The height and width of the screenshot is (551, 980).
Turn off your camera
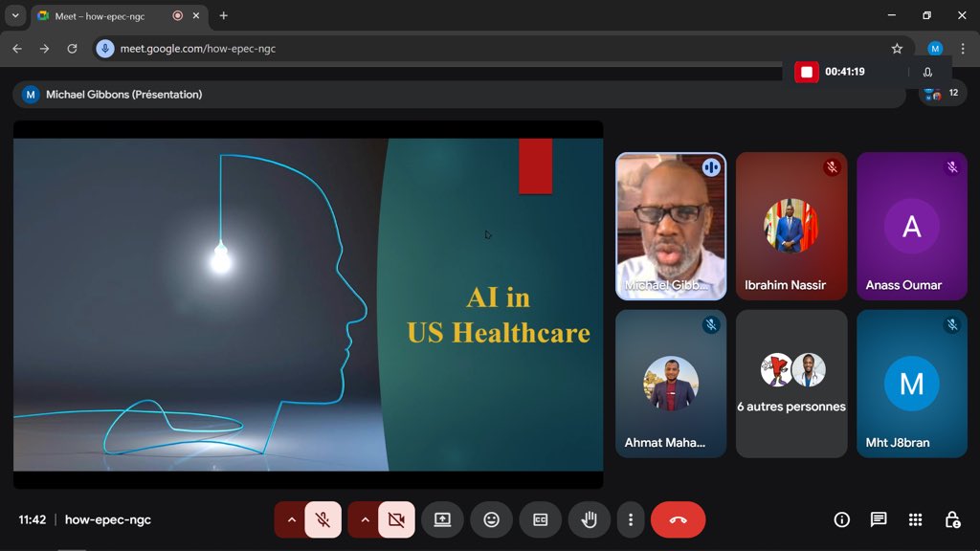point(394,519)
